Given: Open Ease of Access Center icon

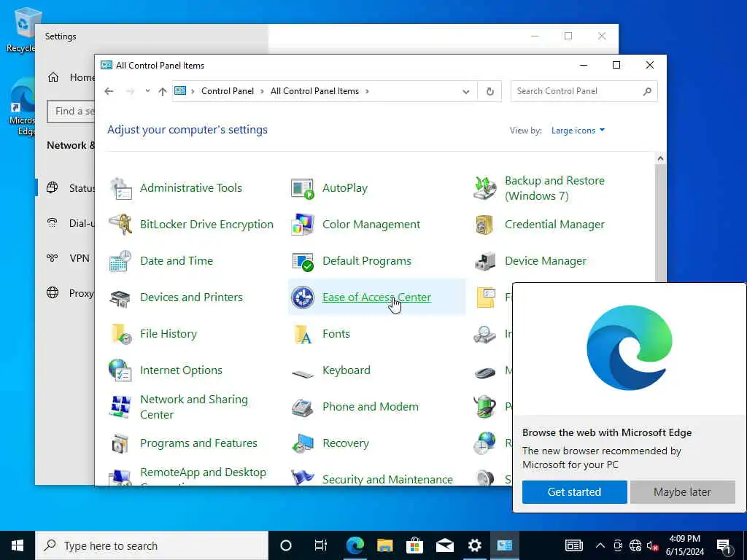Looking at the screenshot, I should point(303,297).
